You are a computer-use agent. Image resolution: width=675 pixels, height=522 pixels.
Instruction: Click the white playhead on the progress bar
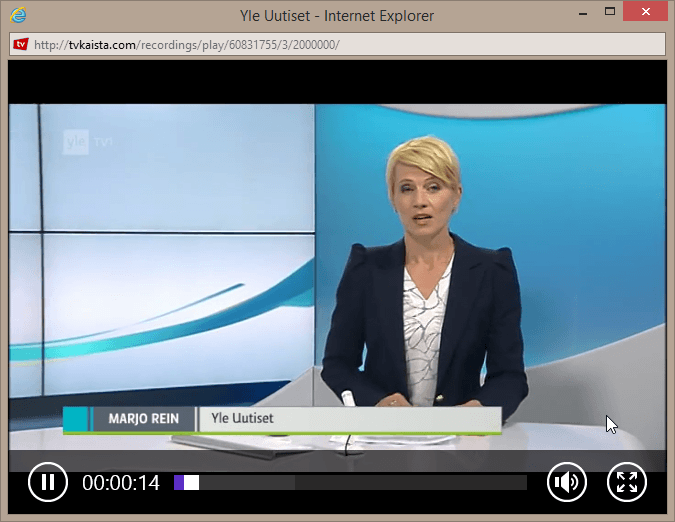point(192,482)
